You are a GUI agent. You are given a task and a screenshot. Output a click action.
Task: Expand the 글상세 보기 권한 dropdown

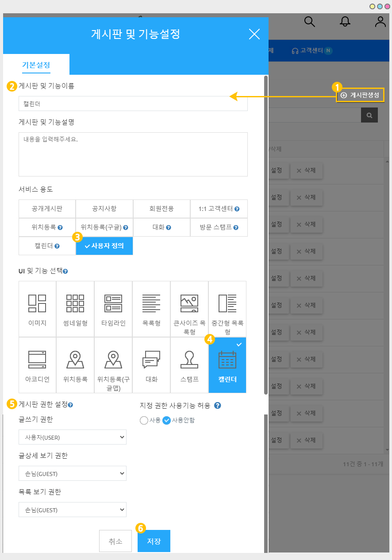click(73, 473)
